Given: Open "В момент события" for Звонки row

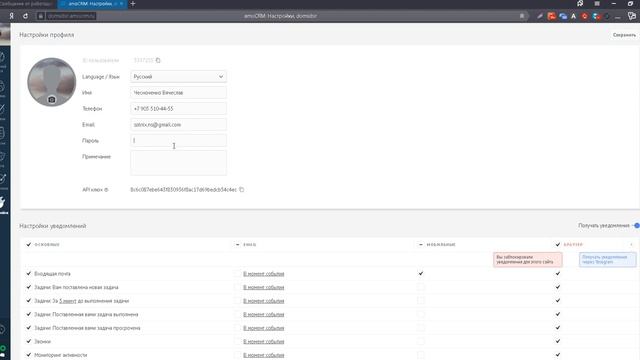Looking at the screenshot, I should pyautogui.click(x=264, y=342).
